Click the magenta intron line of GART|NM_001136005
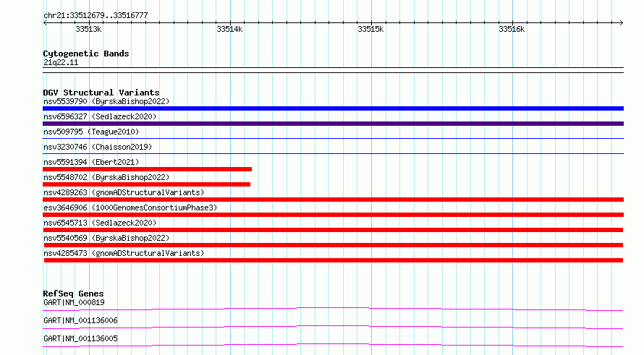The width and height of the screenshot is (644, 355). pos(333,345)
